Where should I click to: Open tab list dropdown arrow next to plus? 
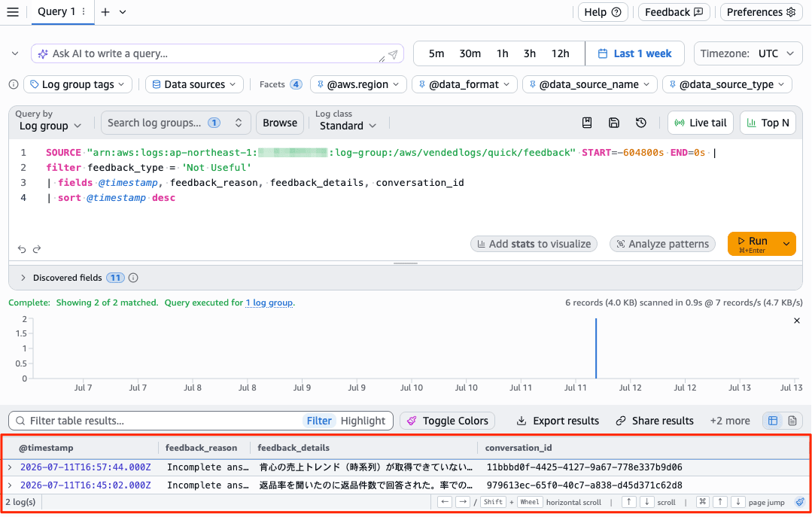pos(123,12)
